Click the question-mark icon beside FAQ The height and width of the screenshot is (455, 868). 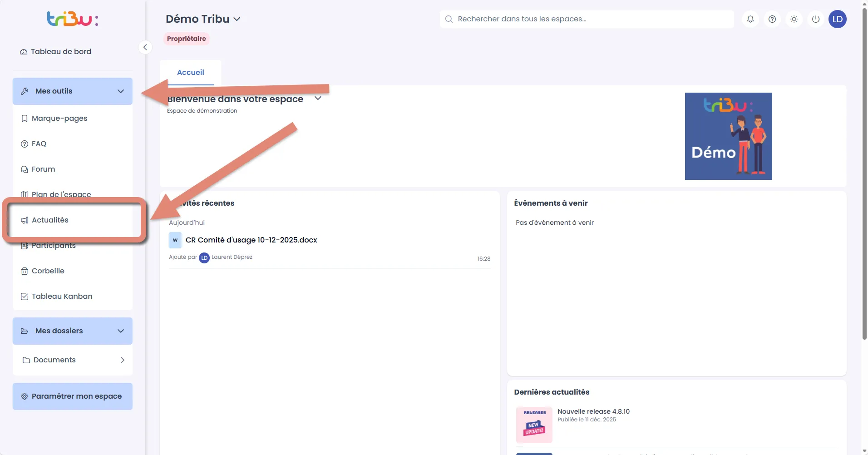(x=25, y=144)
